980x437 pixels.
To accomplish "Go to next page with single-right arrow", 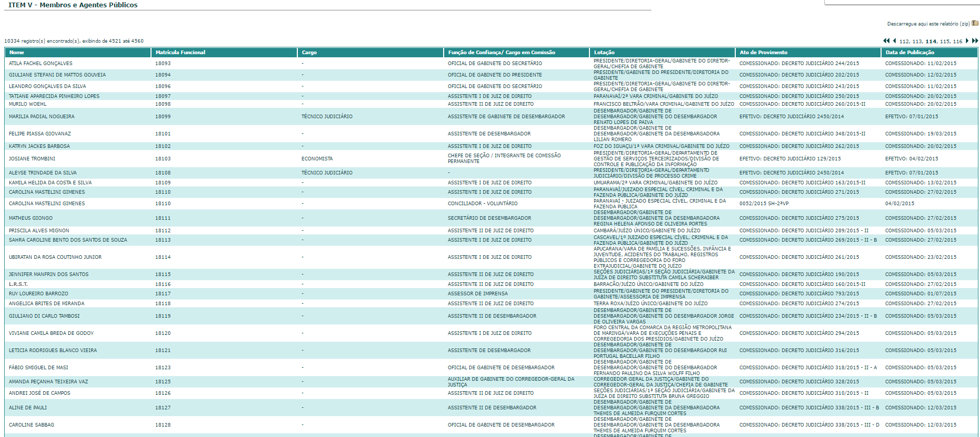I will [968, 41].
